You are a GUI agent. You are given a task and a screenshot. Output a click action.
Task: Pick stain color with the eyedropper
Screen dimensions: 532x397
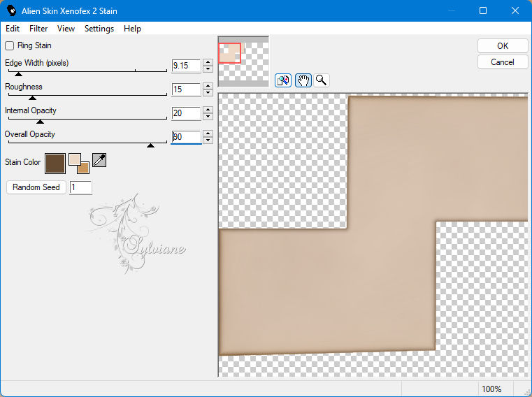point(99,160)
